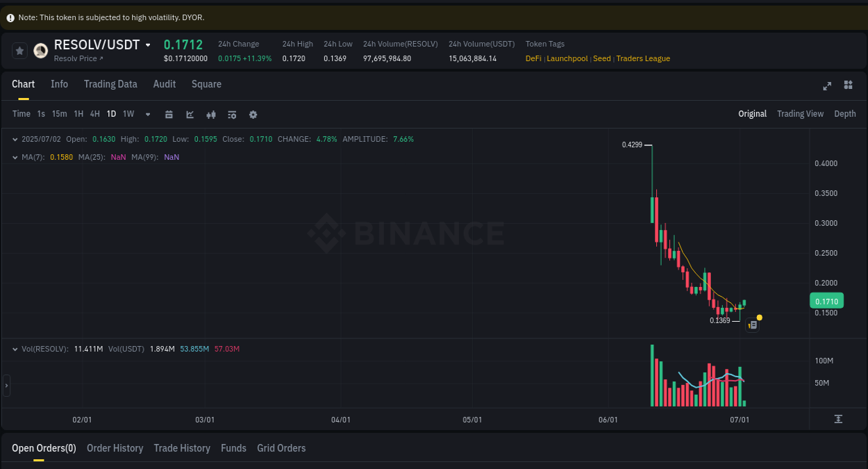This screenshot has height=469, width=868.
Task: Switch to Depth chart view
Action: pyautogui.click(x=845, y=113)
